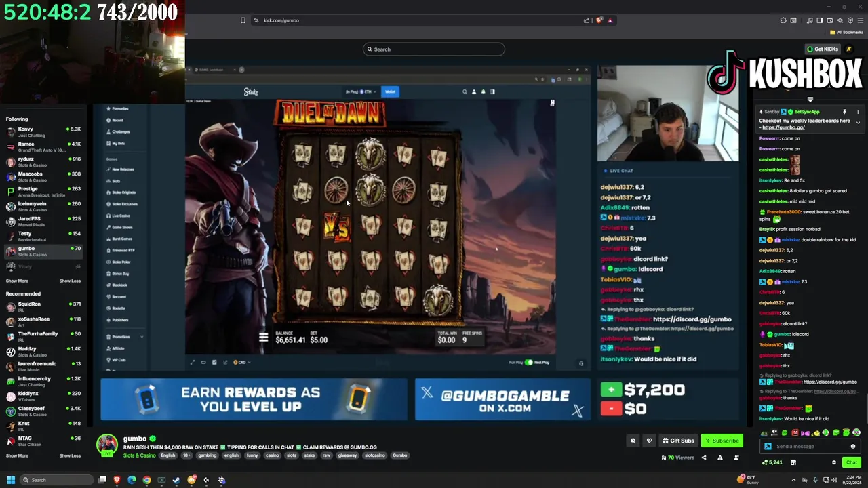Image resolution: width=868 pixels, height=488 pixels.
Task: Open weather widget in taskbar
Action: pos(748,479)
